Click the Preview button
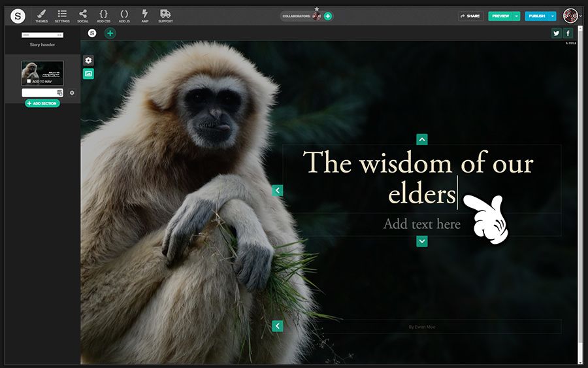This screenshot has height=368, width=588. tap(500, 16)
